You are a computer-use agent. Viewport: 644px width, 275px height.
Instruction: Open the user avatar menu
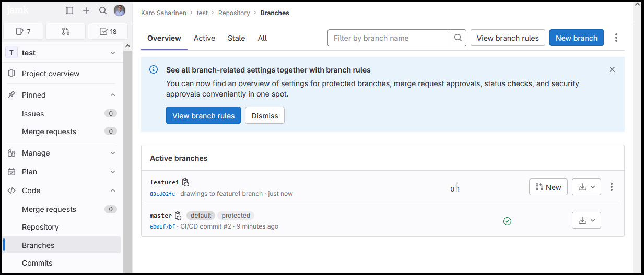click(120, 10)
